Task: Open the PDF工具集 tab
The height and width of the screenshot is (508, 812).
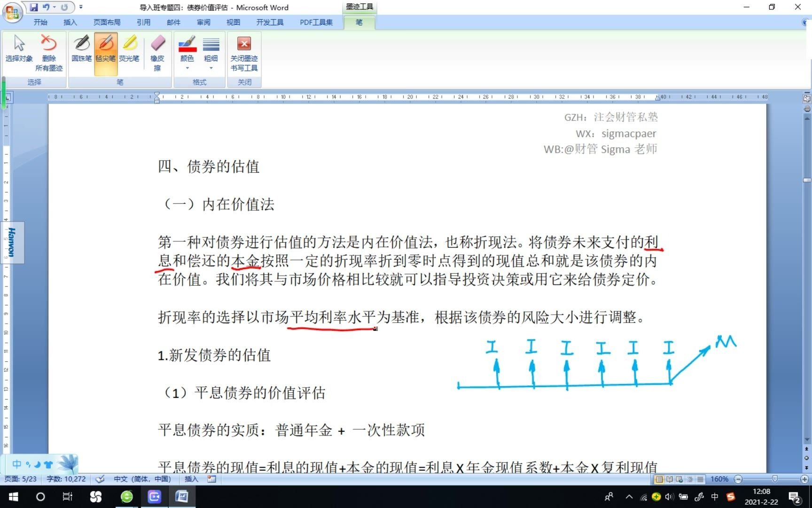Action: click(x=316, y=22)
